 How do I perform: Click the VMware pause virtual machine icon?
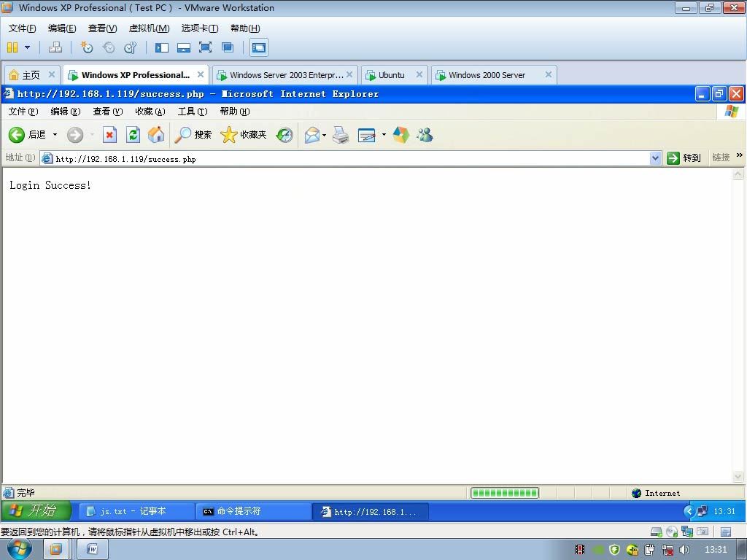tap(12, 47)
